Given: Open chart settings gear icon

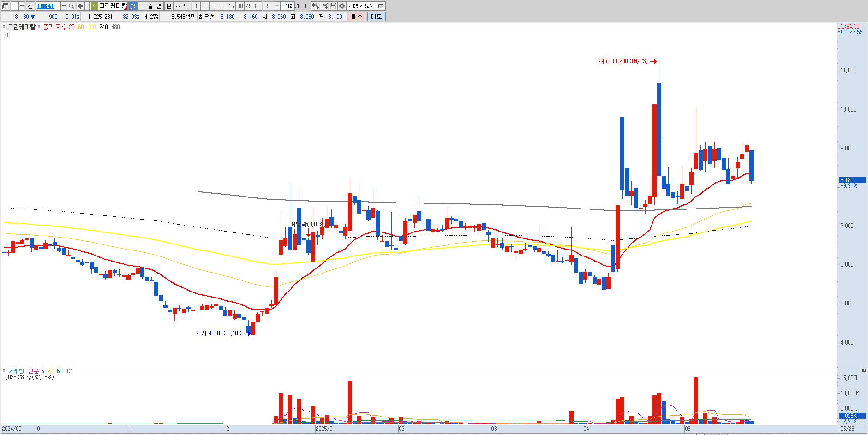Looking at the screenshot, I should pyautogui.click(x=342, y=6).
